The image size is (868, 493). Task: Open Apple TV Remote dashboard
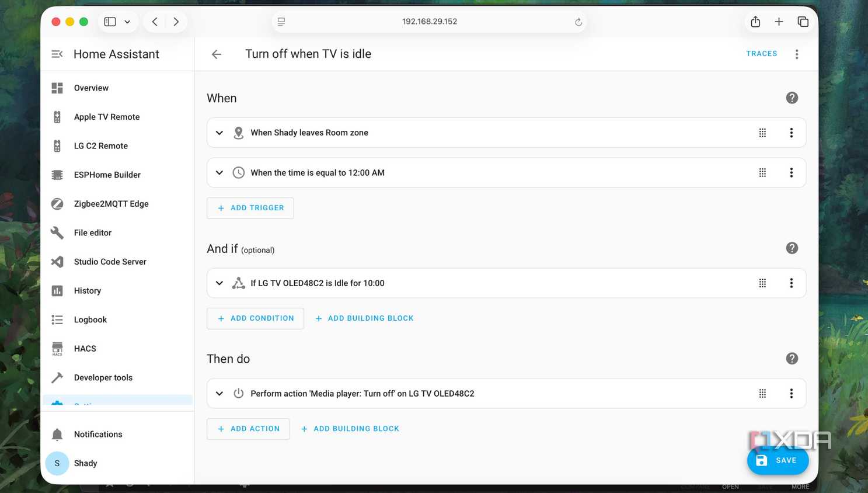click(117, 117)
